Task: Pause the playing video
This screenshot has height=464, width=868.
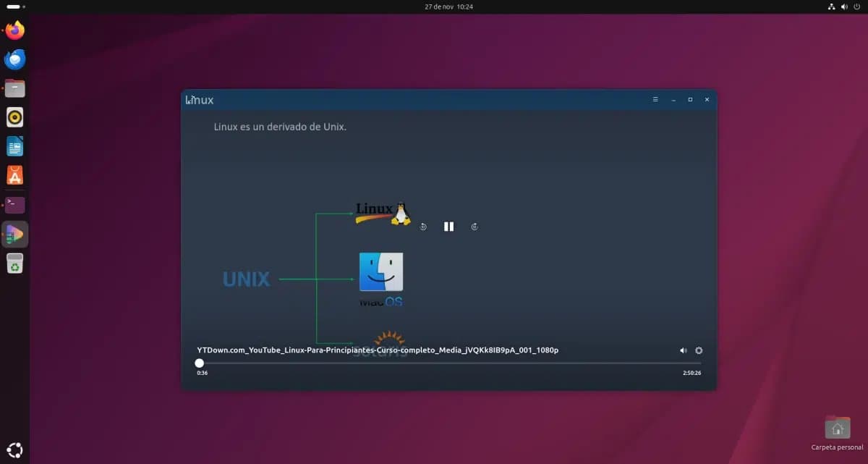Action: pyautogui.click(x=448, y=227)
